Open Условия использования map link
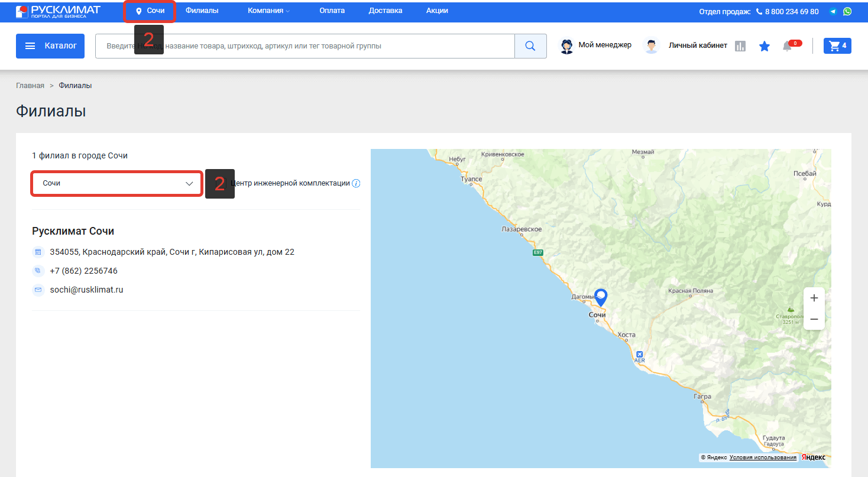Screen dimensions: 868x477 (x=763, y=457)
